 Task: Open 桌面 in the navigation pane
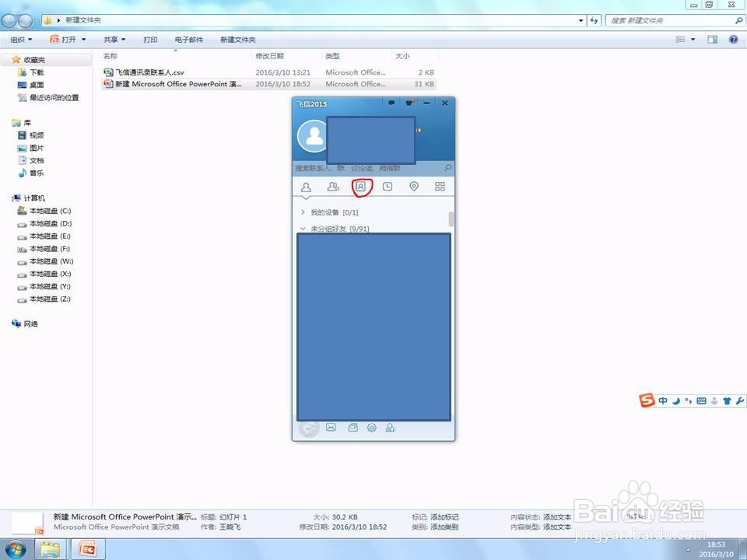30,85
